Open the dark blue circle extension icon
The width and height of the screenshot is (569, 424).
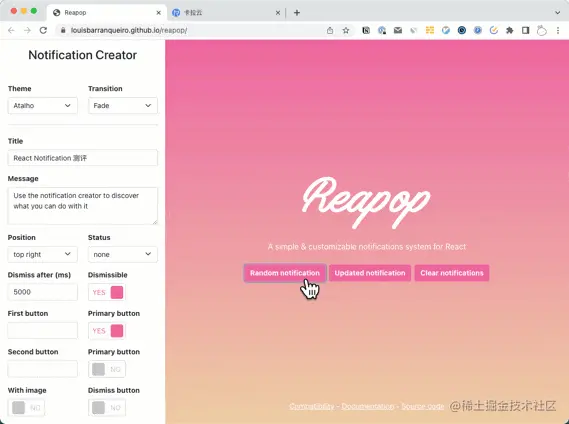point(462,30)
